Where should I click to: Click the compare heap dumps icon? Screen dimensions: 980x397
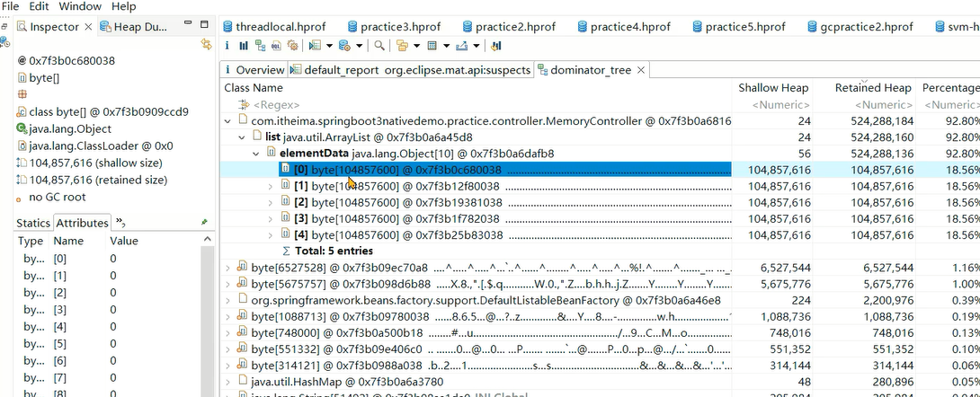click(x=496, y=45)
